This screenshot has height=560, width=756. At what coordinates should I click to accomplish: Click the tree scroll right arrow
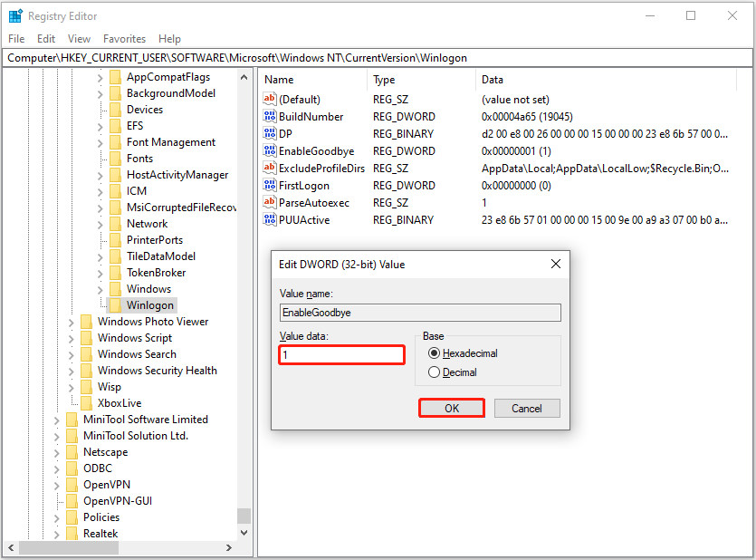229,547
